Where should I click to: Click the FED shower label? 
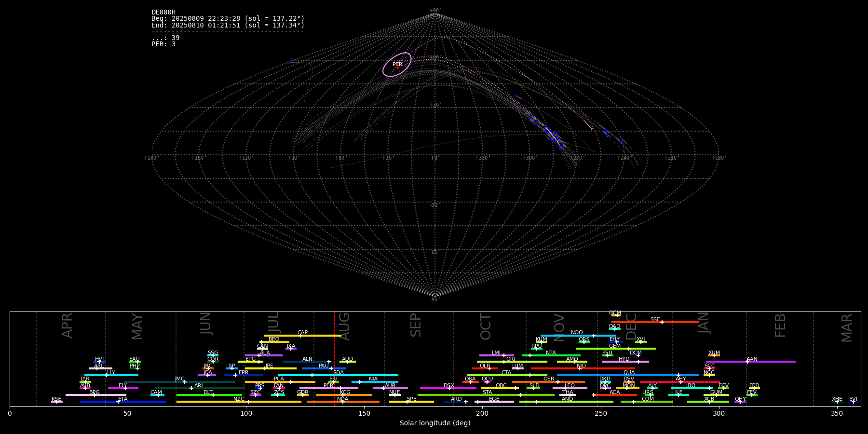tap(754, 386)
